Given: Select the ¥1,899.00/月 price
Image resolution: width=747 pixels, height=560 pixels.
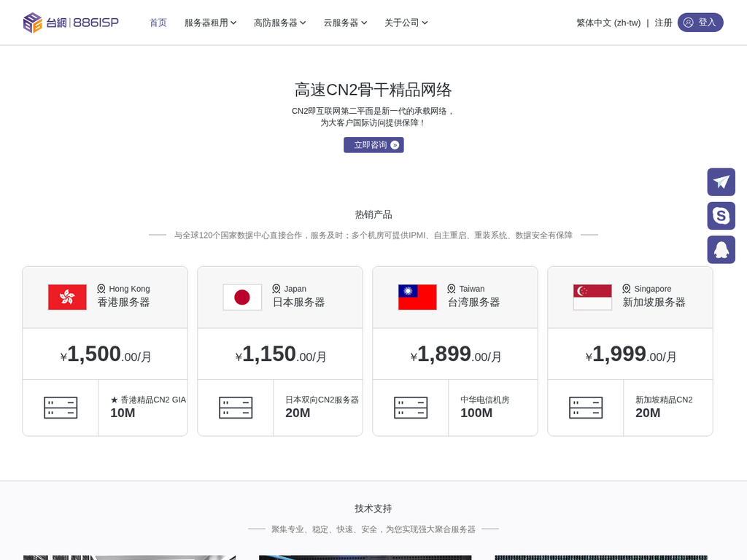Looking at the screenshot, I should (x=455, y=354).
